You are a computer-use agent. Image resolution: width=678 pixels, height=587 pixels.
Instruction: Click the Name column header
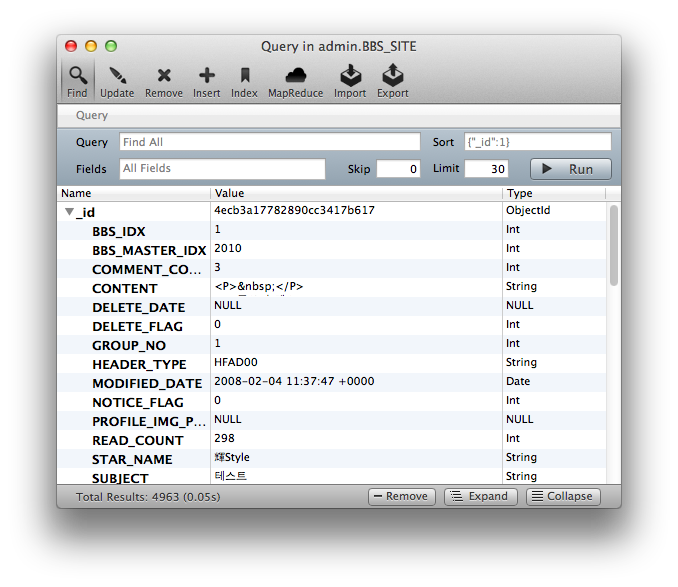[x=134, y=193]
